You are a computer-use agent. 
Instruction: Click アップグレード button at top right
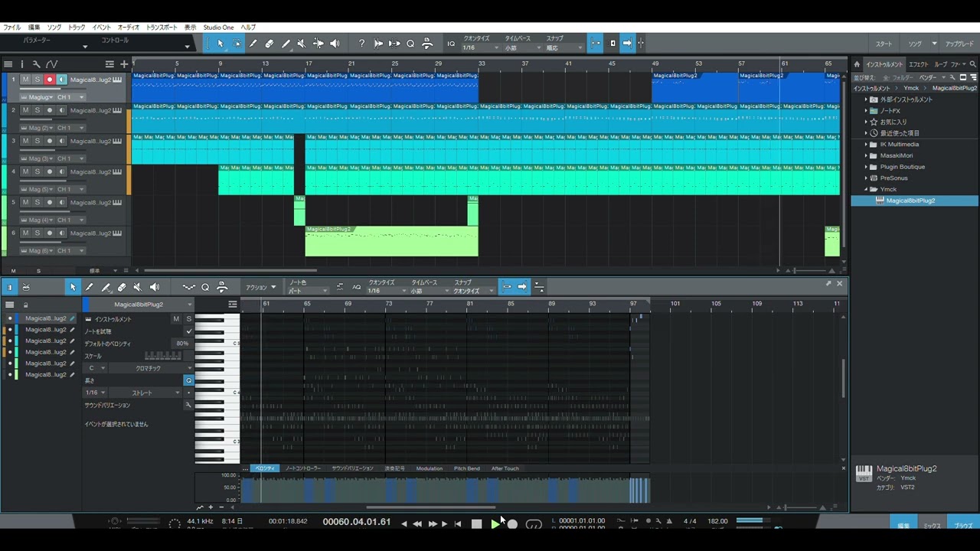click(x=959, y=44)
